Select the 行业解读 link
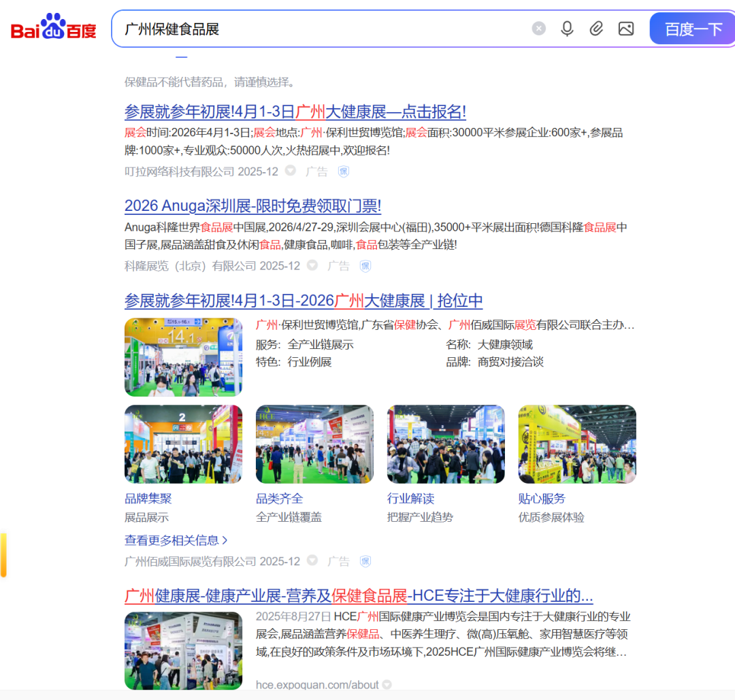The height and width of the screenshot is (700, 735). point(410,499)
